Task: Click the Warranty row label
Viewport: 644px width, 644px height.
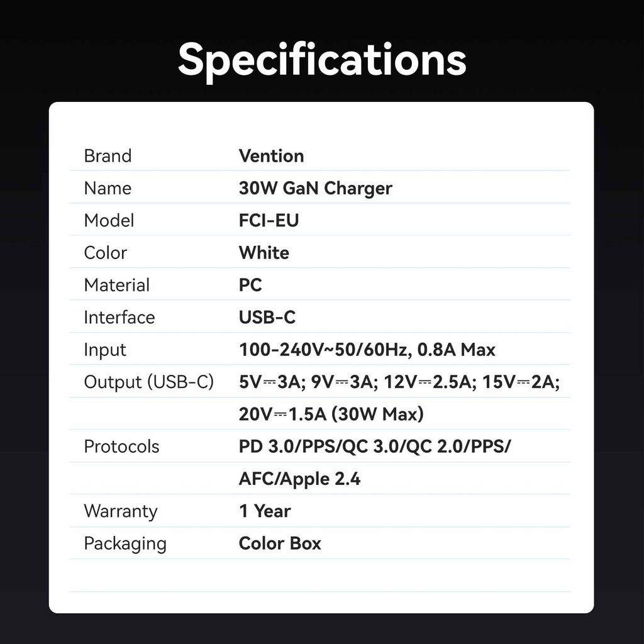Action: pos(121,512)
